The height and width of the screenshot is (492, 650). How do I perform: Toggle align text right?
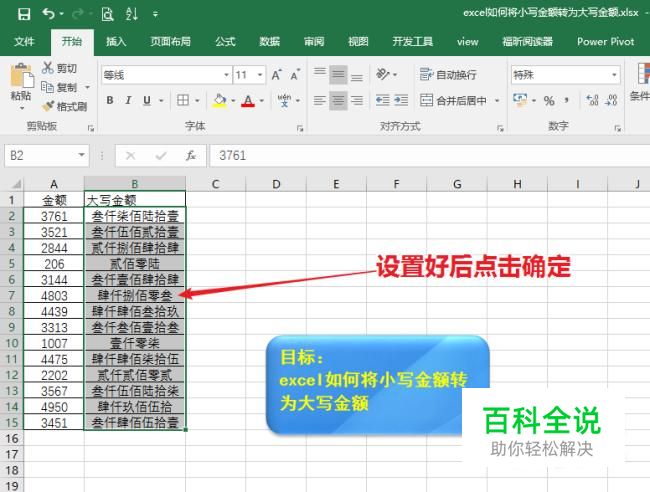(357, 100)
